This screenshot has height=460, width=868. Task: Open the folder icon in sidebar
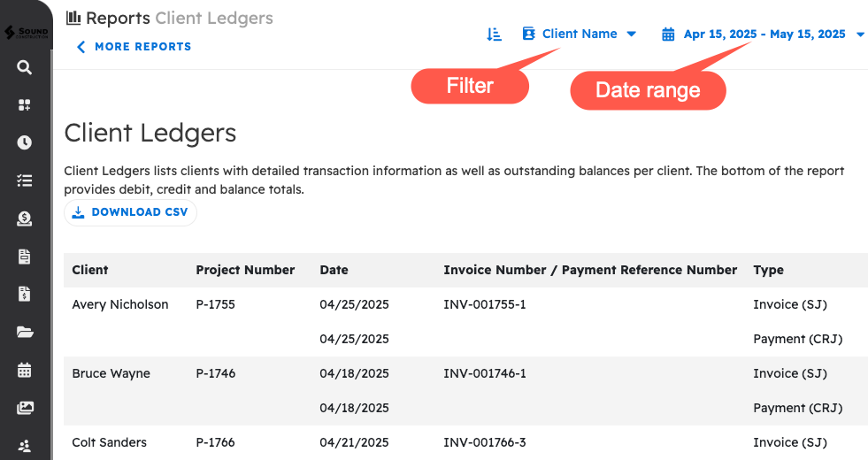tap(25, 333)
